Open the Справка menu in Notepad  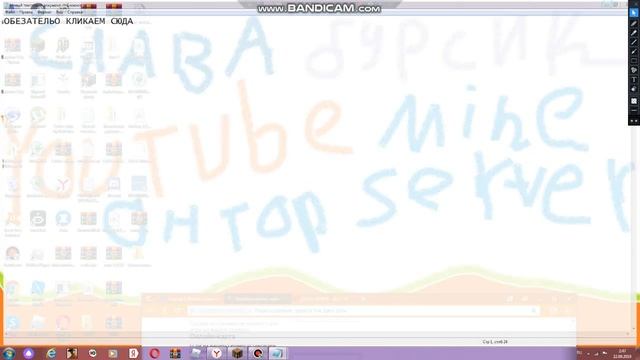[x=75, y=12]
